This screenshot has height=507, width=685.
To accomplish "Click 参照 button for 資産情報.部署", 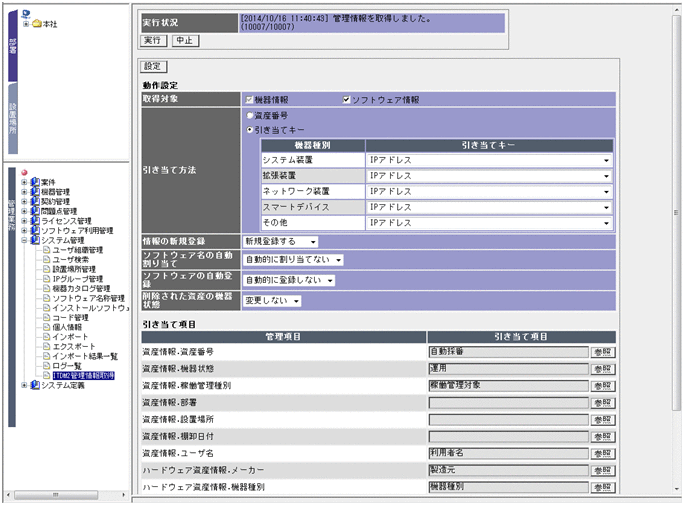I will (x=603, y=403).
